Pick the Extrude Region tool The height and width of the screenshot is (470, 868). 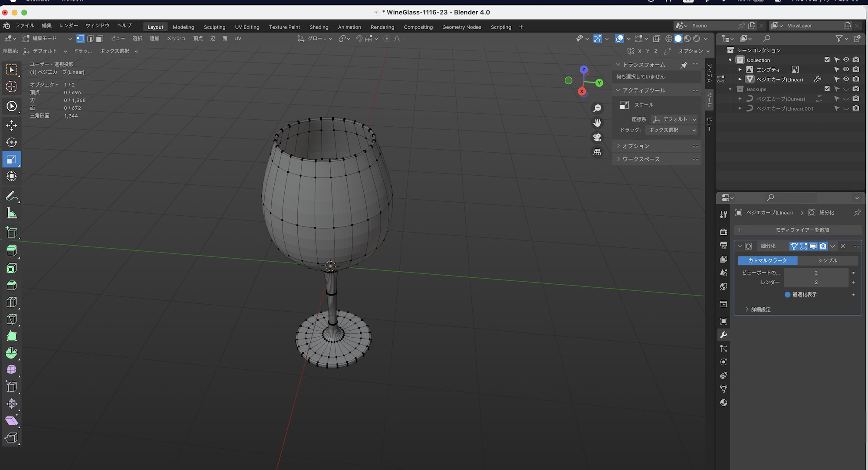point(12,251)
